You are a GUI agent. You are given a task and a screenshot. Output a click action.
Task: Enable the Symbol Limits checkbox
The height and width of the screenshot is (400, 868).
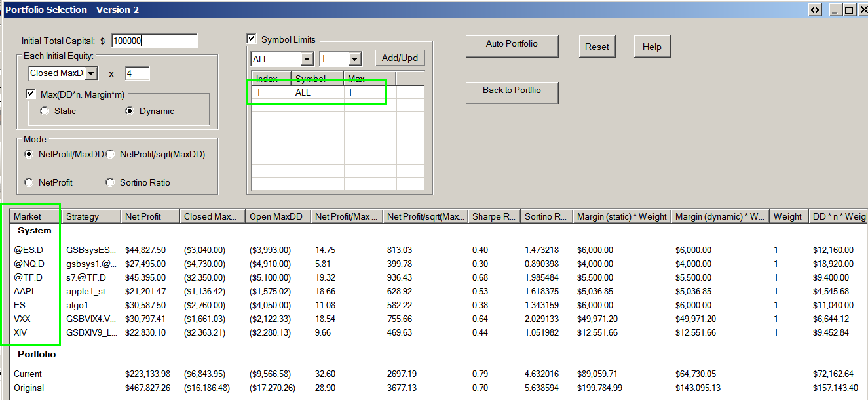(252, 39)
